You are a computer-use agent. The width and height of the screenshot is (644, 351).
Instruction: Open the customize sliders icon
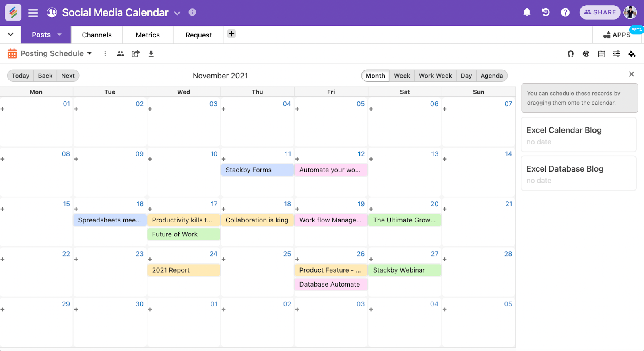click(616, 54)
